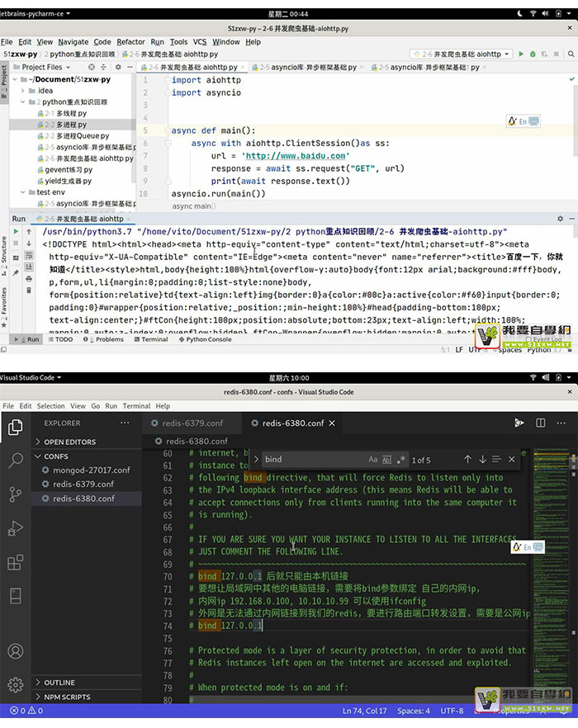The image size is (578, 728).
Task: Toggle regular expression in find widget
Action: (x=400, y=460)
